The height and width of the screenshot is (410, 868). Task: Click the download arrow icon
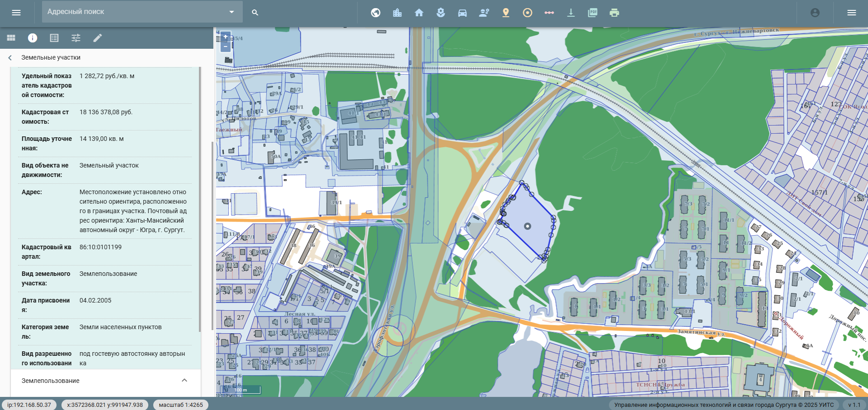pos(571,13)
